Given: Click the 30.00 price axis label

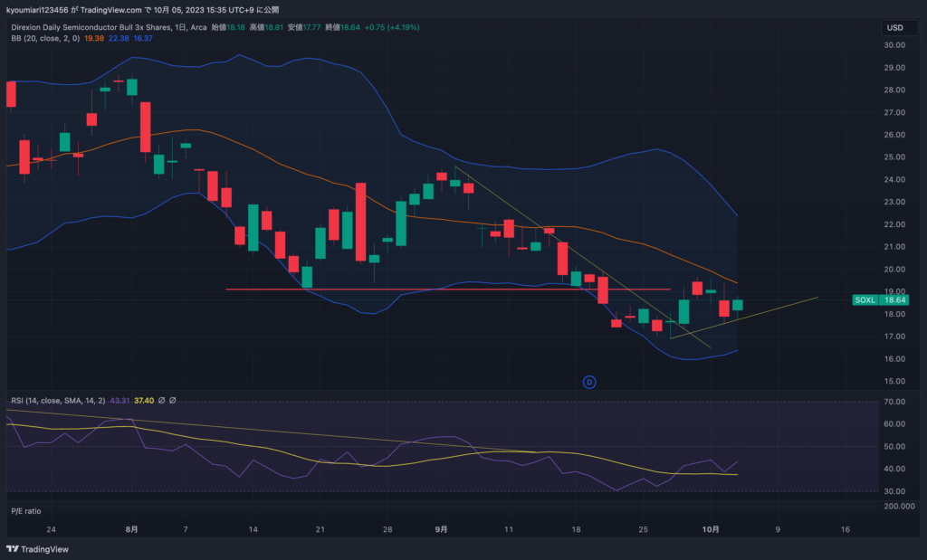Looking at the screenshot, I should click(894, 45).
